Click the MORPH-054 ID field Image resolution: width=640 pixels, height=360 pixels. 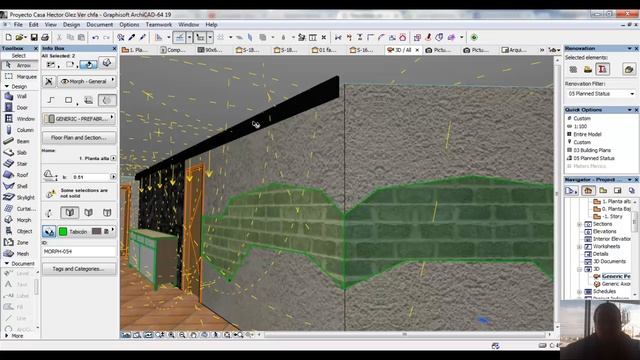79,251
